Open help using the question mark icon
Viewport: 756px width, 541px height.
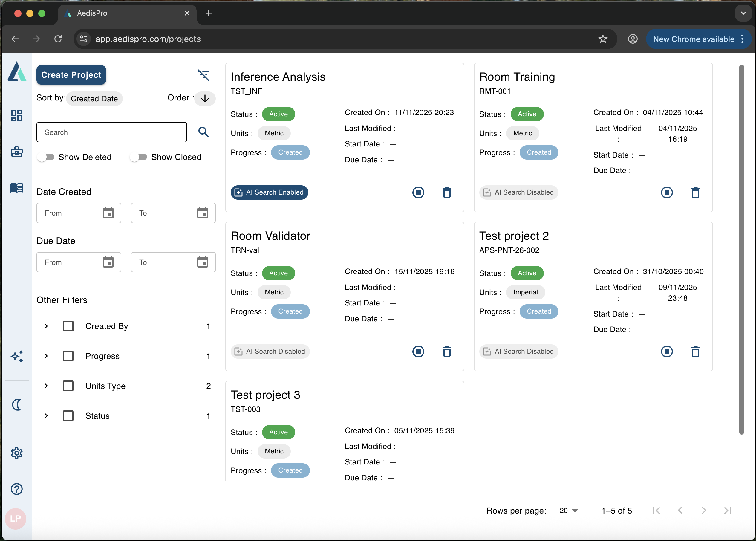click(x=16, y=489)
